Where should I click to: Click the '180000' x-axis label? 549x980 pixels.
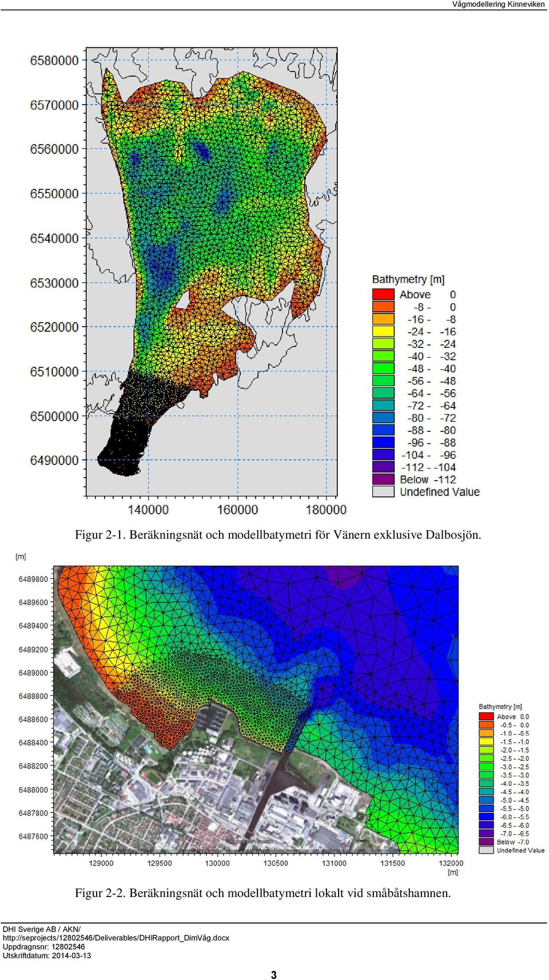[326, 510]
